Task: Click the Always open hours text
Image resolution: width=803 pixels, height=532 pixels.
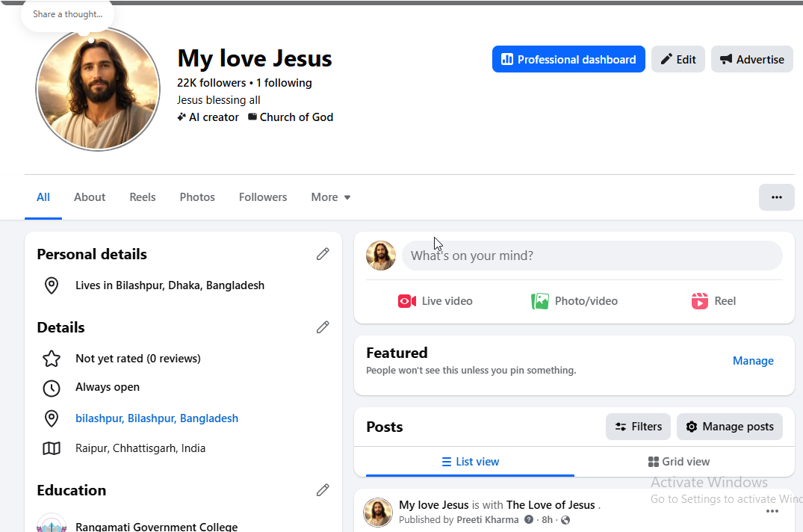Action: point(108,387)
